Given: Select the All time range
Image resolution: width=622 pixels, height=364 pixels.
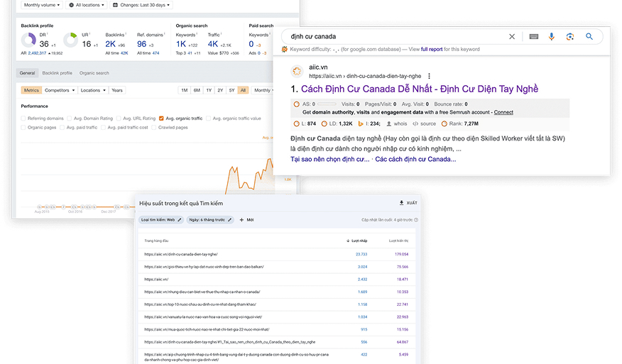Looking at the screenshot, I should click(x=243, y=90).
